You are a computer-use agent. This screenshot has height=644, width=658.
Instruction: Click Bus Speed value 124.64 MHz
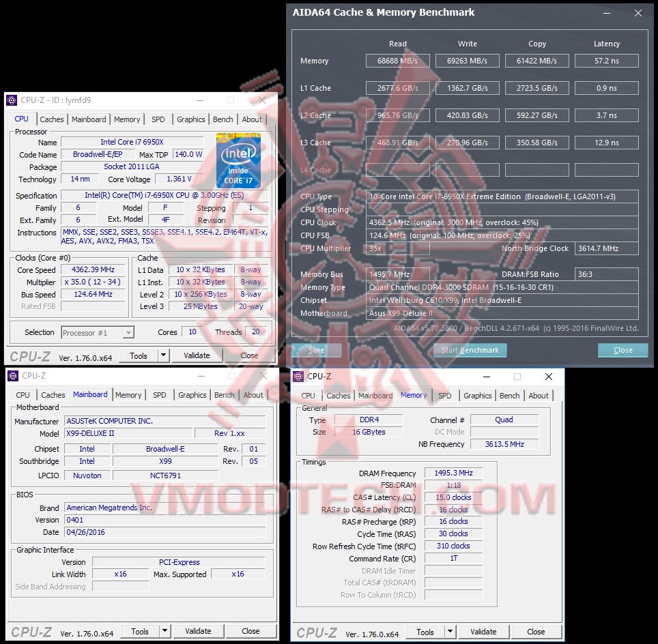tap(93, 294)
